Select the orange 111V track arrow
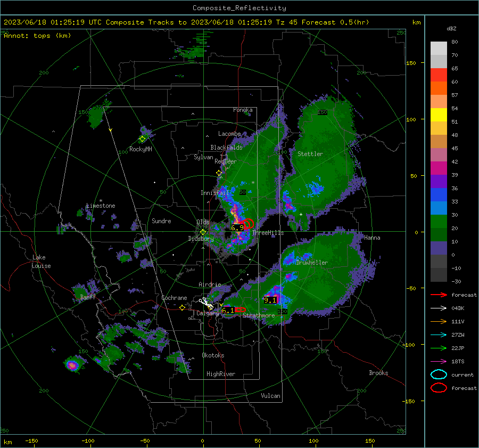479x448 pixels. click(439, 321)
